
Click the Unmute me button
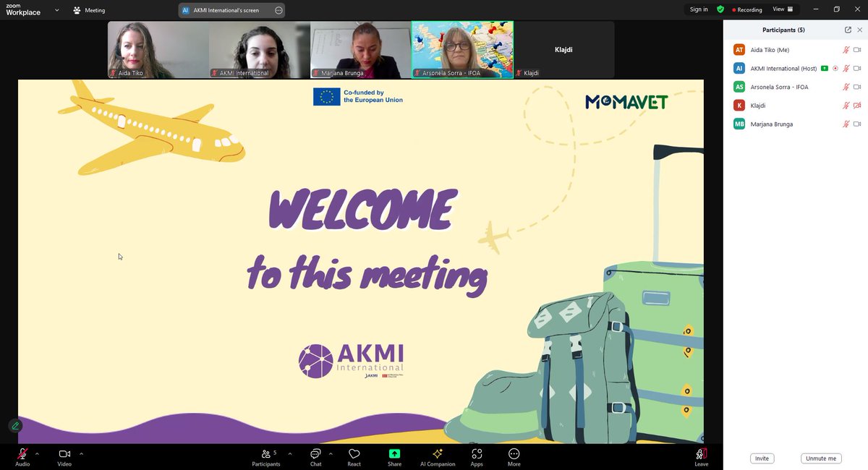(821, 458)
